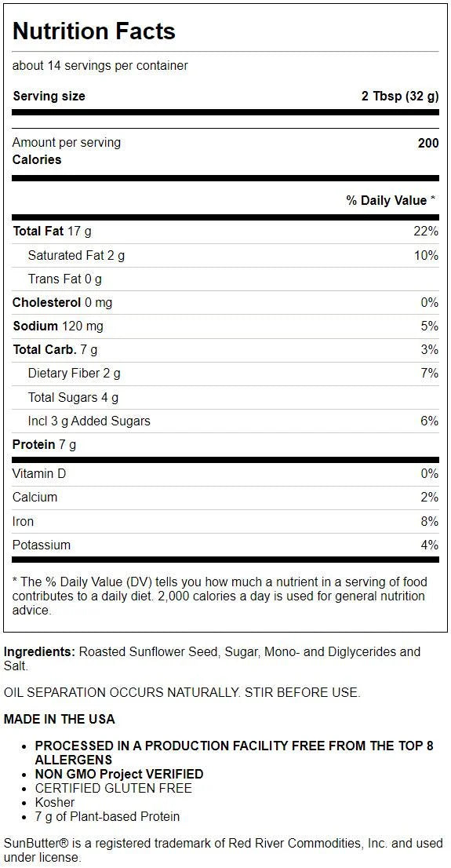
Task: Select the Potassium row
Action: click(x=226, y=545)
